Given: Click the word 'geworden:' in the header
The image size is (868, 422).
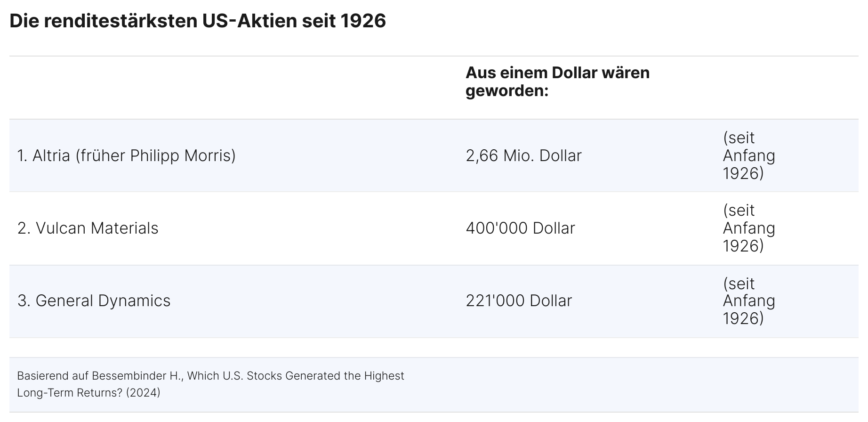Looking at the screenshot, I should click(x=507, y=91).
